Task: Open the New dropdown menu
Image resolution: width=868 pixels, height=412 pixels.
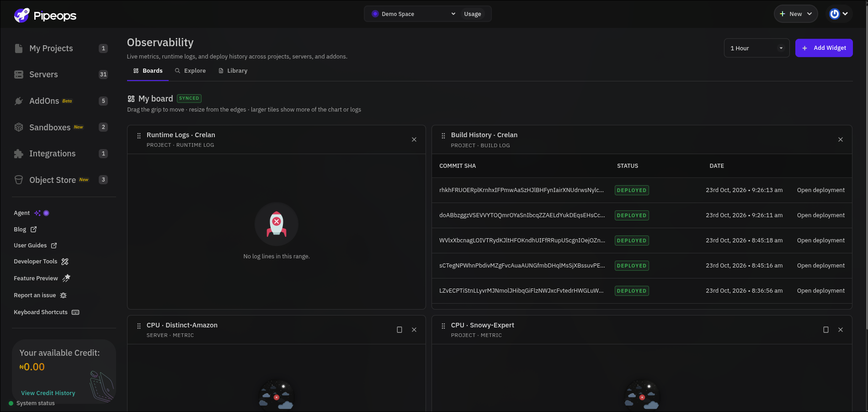Action: tap(796, 14)
